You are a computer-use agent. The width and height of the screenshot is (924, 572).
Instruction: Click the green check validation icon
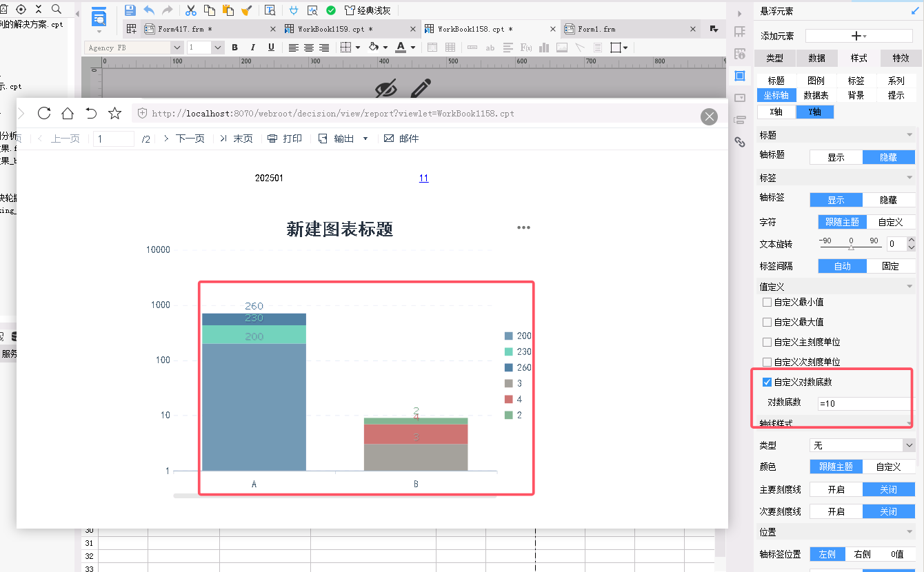tap(331, 10)
